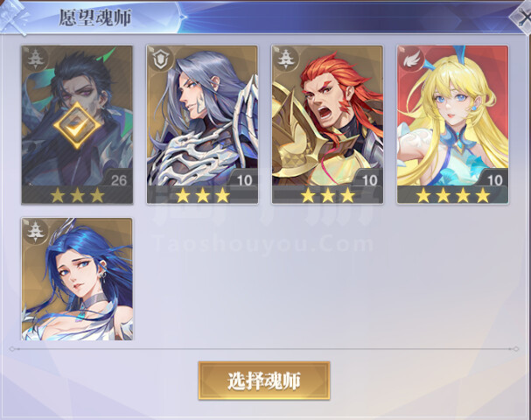The width and height of the screenshot is (531, 420).
Task: Click the wing class icon on blonde card
Action: click(x=411, y=59)
